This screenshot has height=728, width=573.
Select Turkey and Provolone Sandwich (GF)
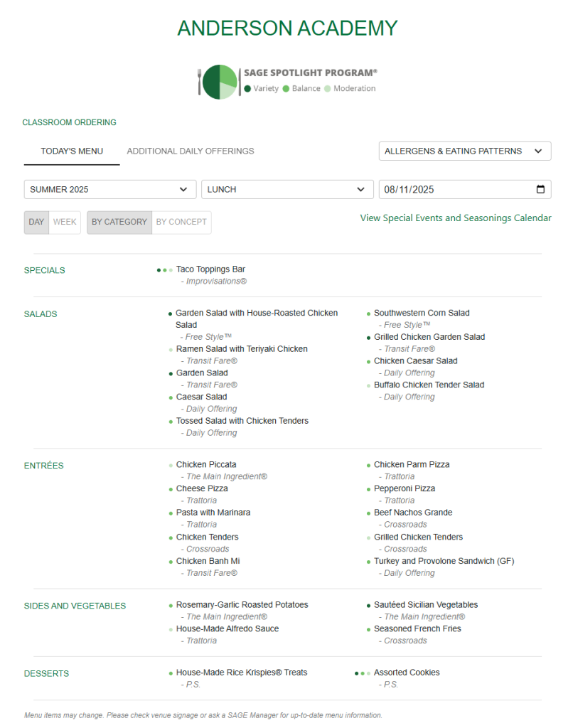(444, 561)
